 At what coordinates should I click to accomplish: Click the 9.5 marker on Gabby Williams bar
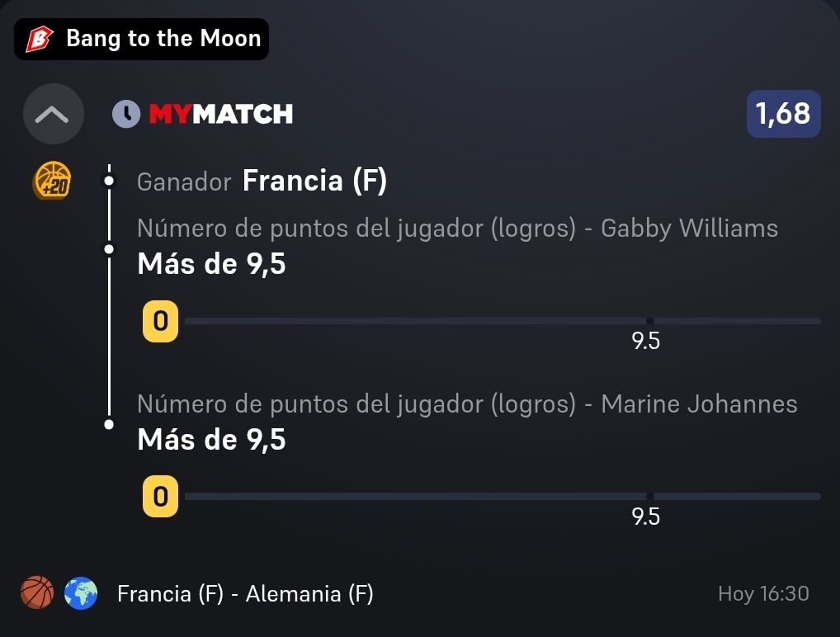[645, 341]
